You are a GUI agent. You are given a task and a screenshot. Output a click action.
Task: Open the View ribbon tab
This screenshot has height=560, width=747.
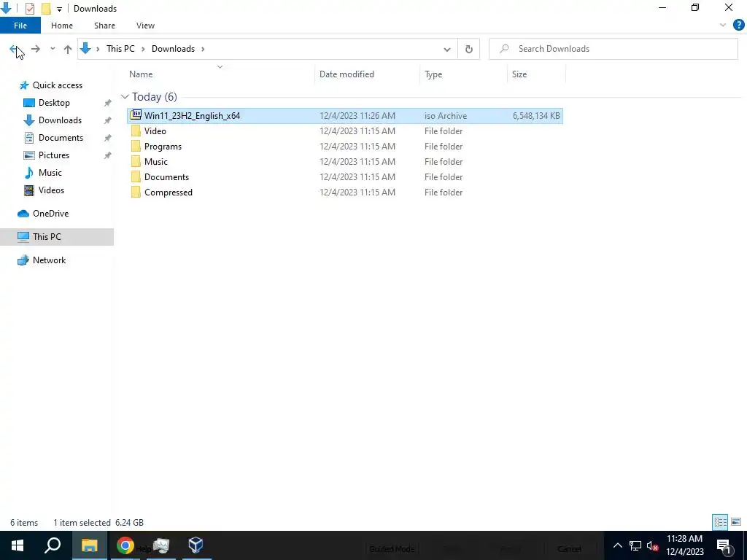tap(145, 26)
